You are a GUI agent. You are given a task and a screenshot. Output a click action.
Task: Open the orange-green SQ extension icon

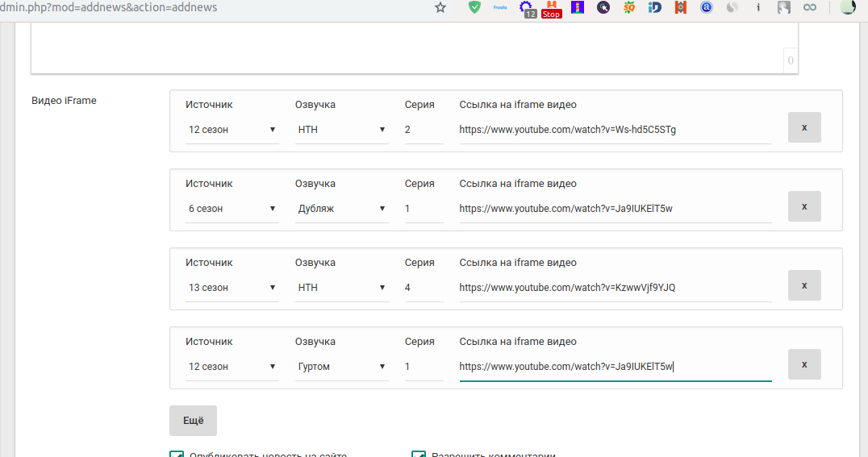pos(629,8)
